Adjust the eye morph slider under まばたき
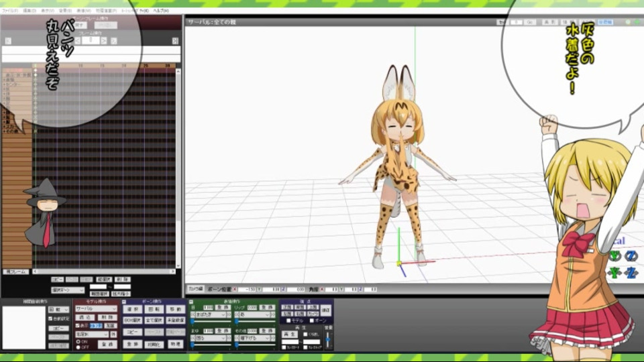 click(x=211, y=322)
